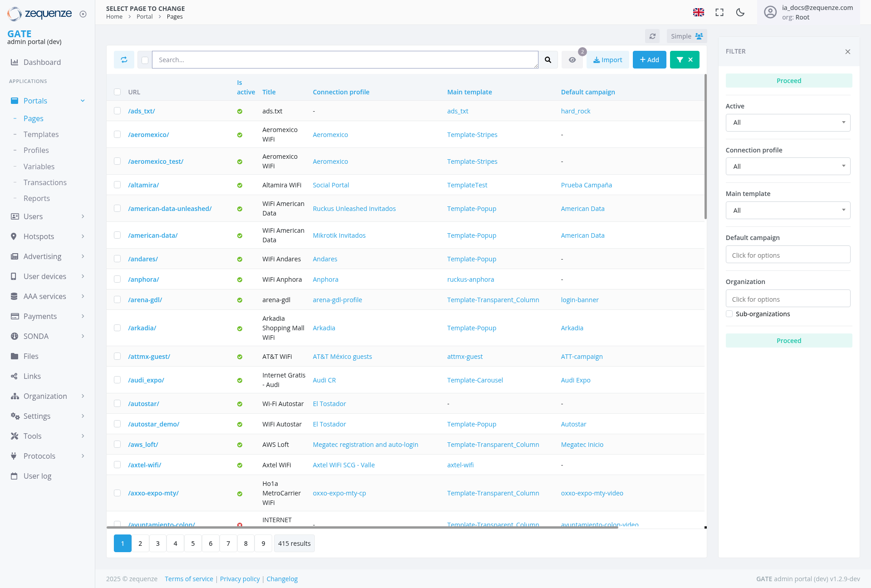Viewport: 871px width, 588px height.
Task: Toggle column visibility eye icon
Action: click(x=572, y=59)
